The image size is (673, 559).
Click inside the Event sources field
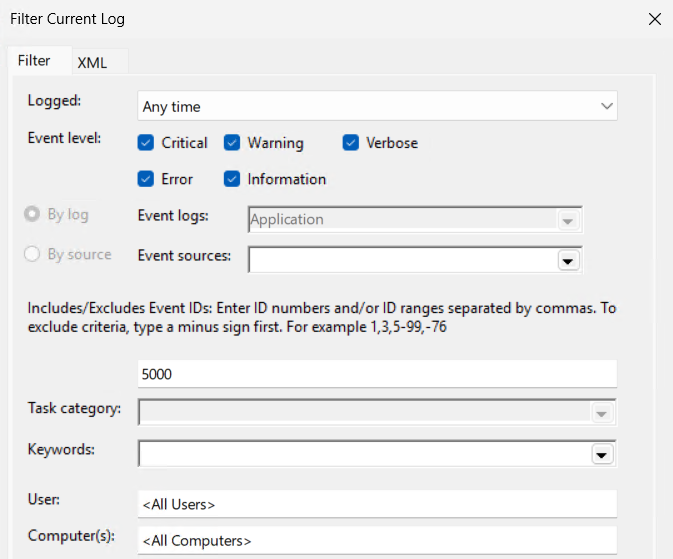pos(403,260)
